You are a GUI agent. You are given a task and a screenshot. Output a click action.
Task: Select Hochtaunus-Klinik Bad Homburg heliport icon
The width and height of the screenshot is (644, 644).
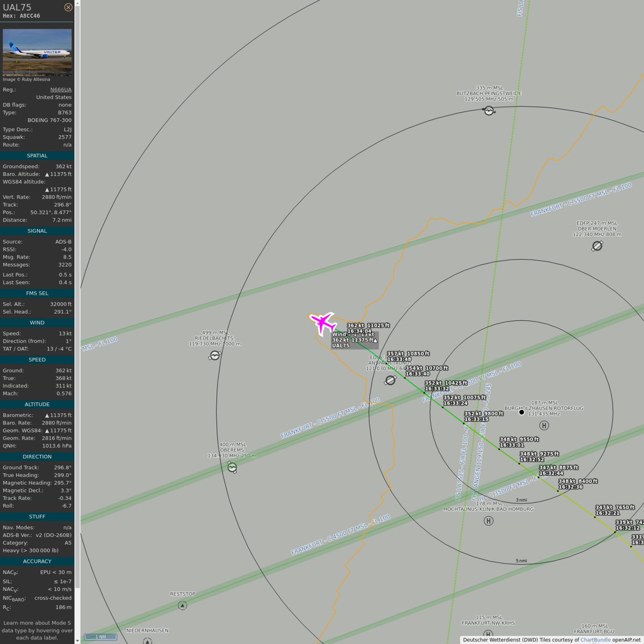pos(488,521)
